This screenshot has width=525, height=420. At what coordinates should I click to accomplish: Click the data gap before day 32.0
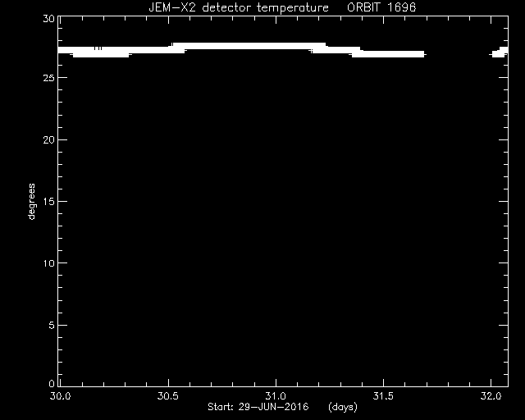(458, 53)
